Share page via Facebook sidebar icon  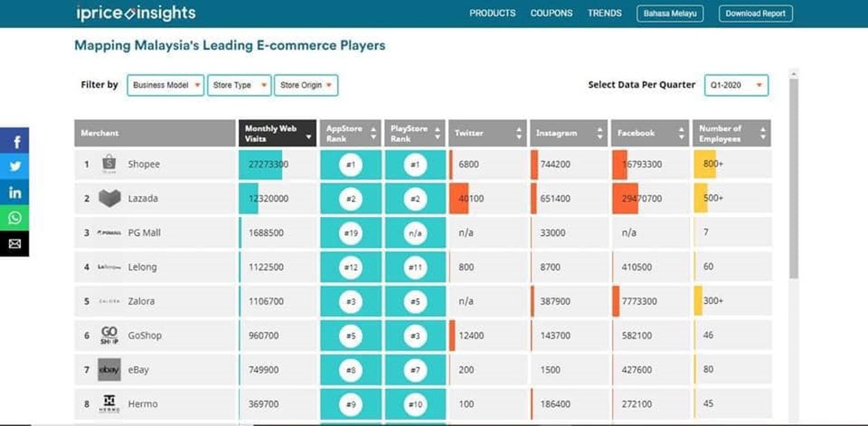14,141
